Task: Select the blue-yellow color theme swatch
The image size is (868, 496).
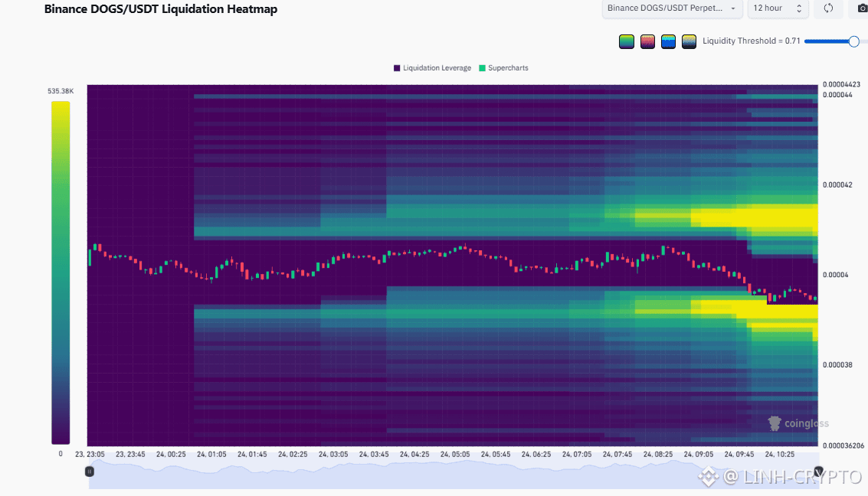Action: (668, 41)
